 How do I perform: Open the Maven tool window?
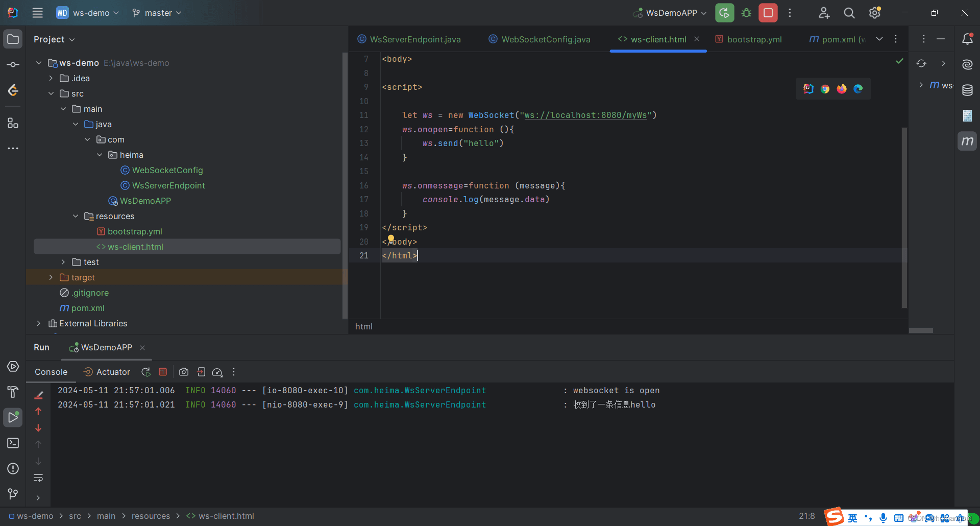coord(967,141)
